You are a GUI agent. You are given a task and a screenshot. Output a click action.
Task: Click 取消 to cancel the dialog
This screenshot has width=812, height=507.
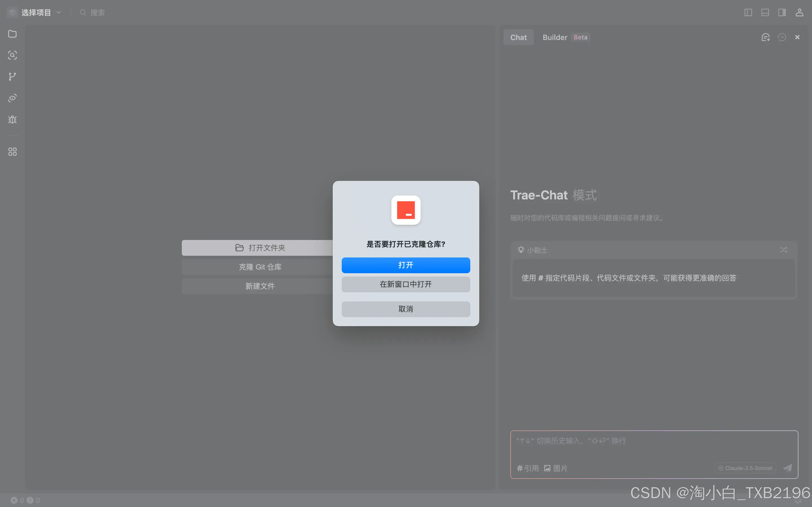[406, 309]
